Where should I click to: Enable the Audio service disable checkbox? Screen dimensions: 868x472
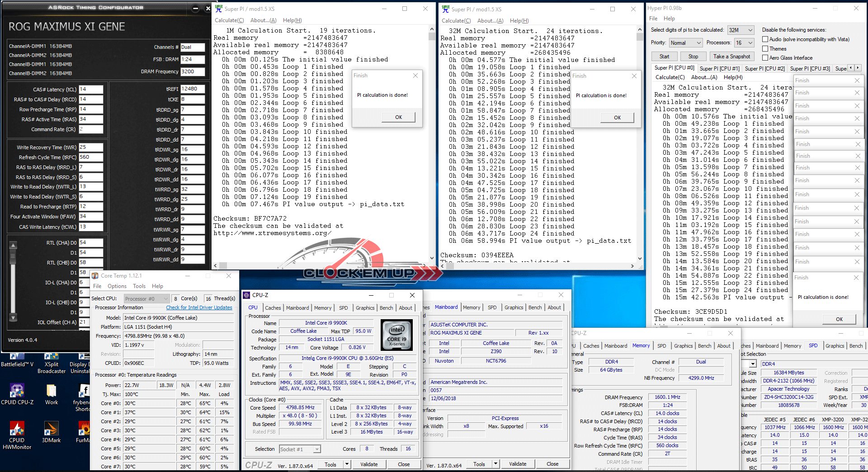click(x=765, y=39)
